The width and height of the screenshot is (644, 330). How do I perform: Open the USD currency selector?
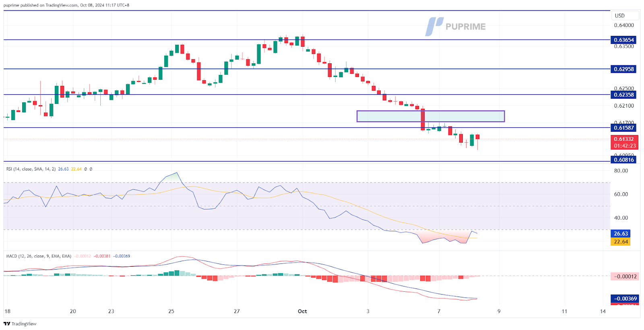625,16
